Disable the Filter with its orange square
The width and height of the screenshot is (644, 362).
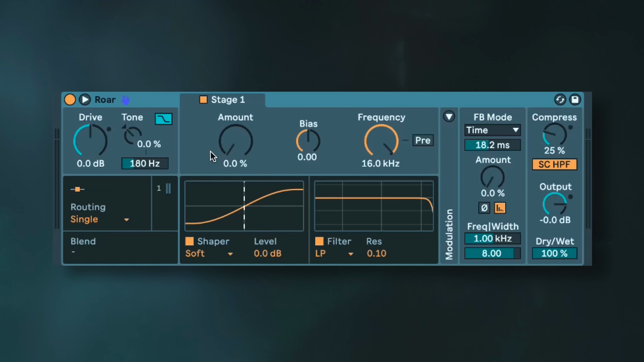(319, 241)
